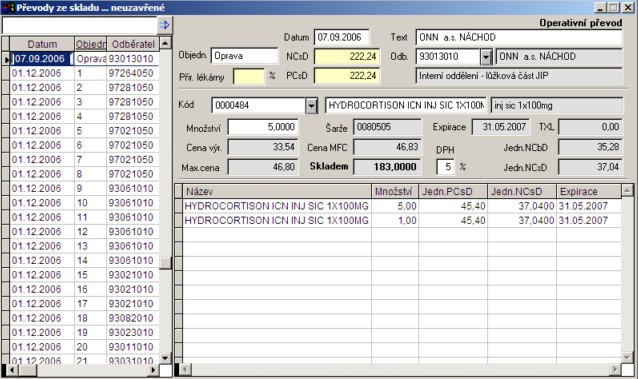Click the Cena MFC field 46,83
Viewport: 638px width, 379px height.
click(387, 147)
